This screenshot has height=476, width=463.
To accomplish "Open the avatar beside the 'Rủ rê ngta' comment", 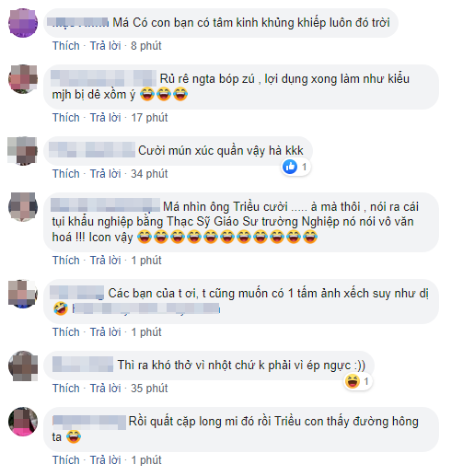I will 23,79.
